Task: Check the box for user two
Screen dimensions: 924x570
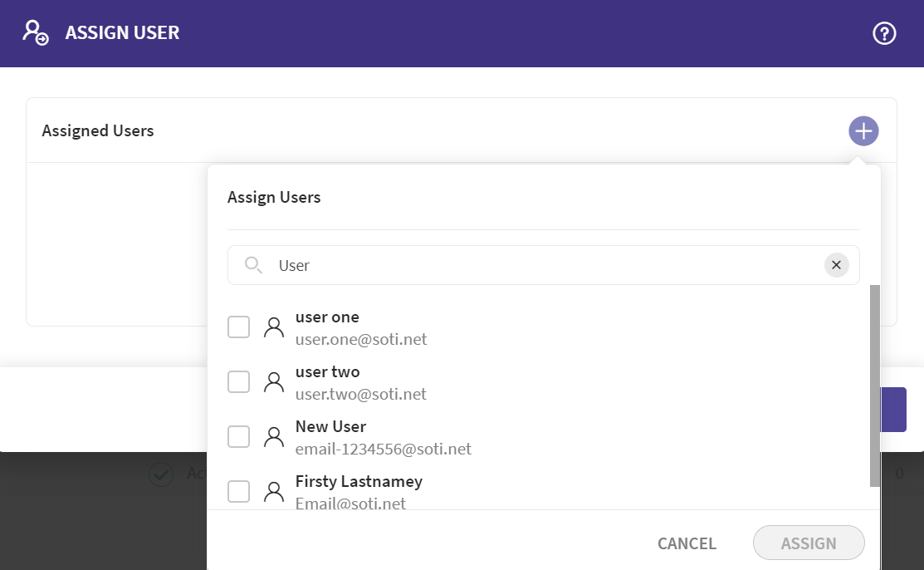Action: 238,381
